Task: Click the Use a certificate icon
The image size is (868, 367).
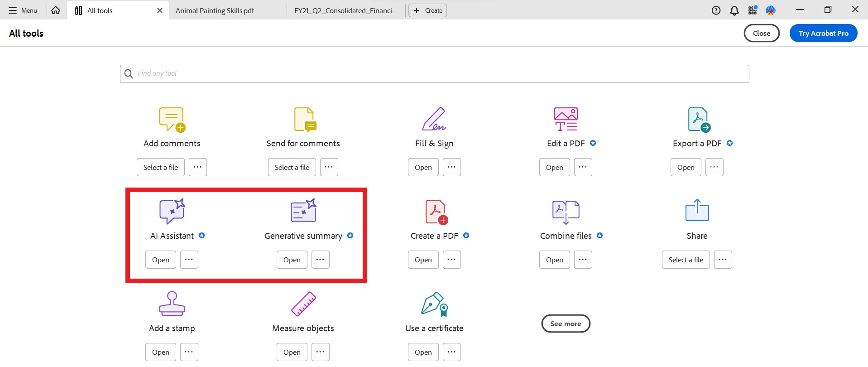Action: point(435,304)
